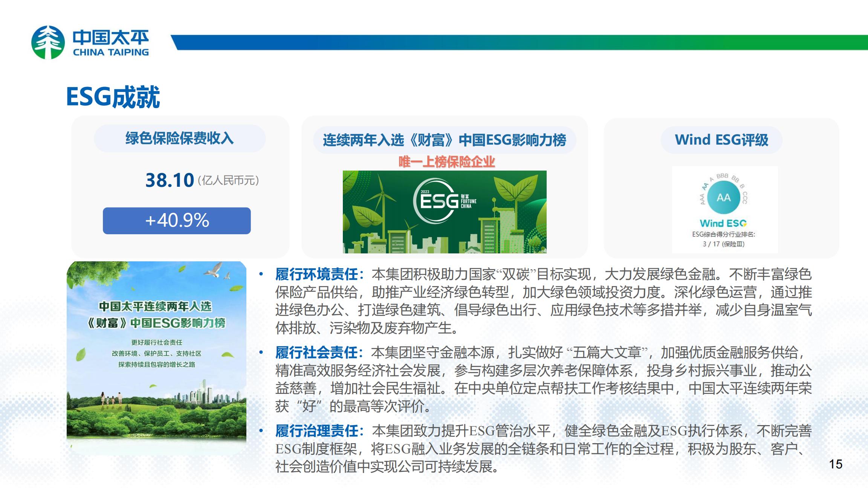Click the blue-to-green gradient header bar

[x=520, y=42]
